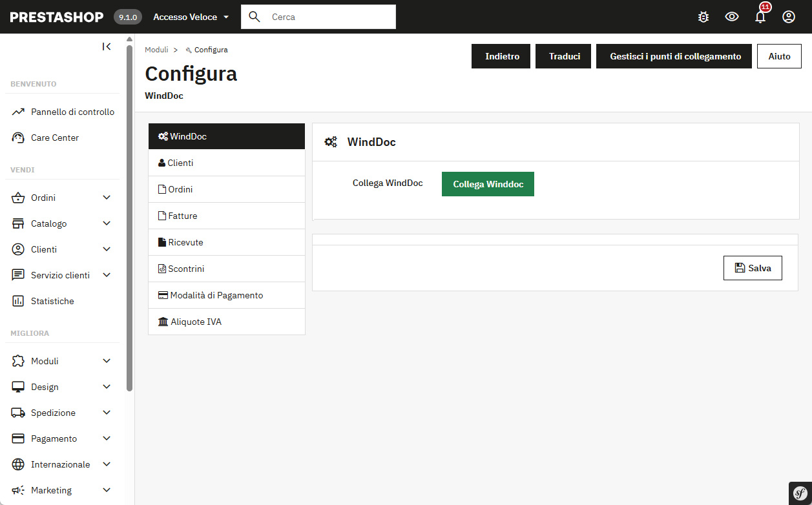812x505 pixels.
Task: Open the Fatture configuration tab
Action: [227, 216]
